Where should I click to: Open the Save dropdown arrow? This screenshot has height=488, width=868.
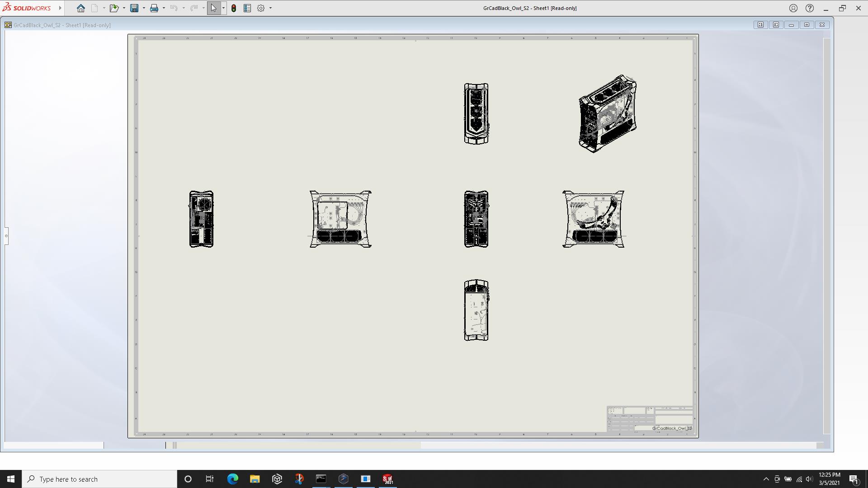[x=144, y=8]
